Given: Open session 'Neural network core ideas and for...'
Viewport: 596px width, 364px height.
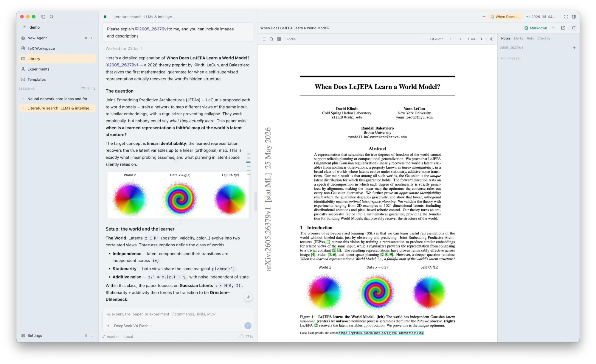Looking at the screenshot, I should pos(57,99).
